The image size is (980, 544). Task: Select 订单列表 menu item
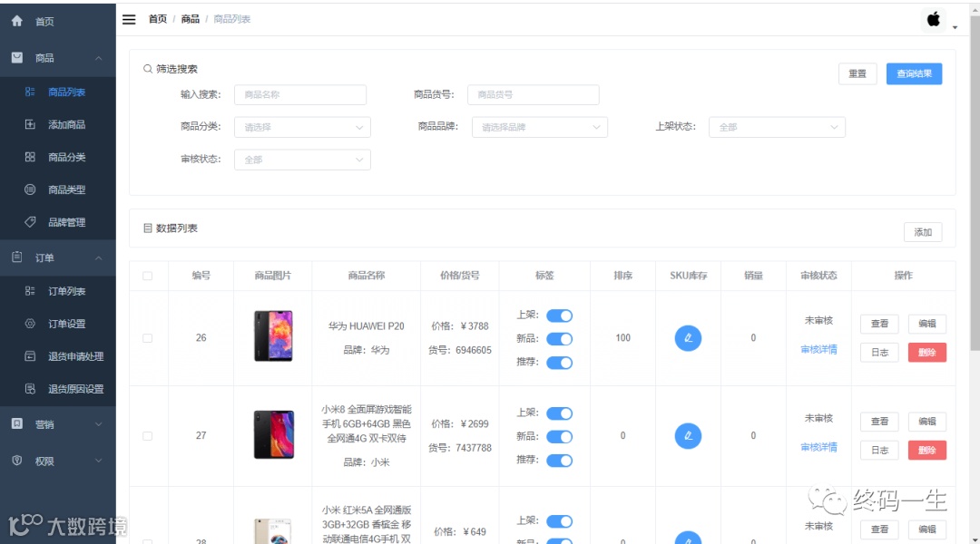point(57,291)
